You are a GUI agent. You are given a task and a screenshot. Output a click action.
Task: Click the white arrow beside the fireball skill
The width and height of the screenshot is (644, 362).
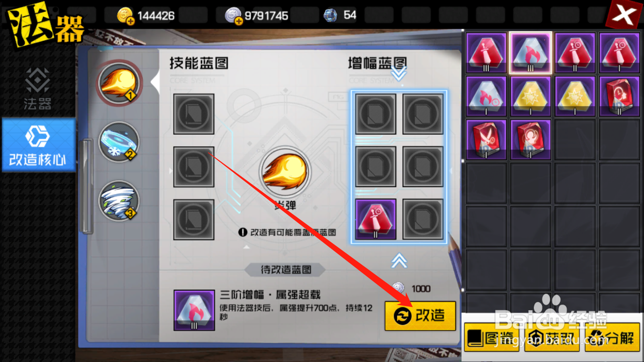(155, 82)
